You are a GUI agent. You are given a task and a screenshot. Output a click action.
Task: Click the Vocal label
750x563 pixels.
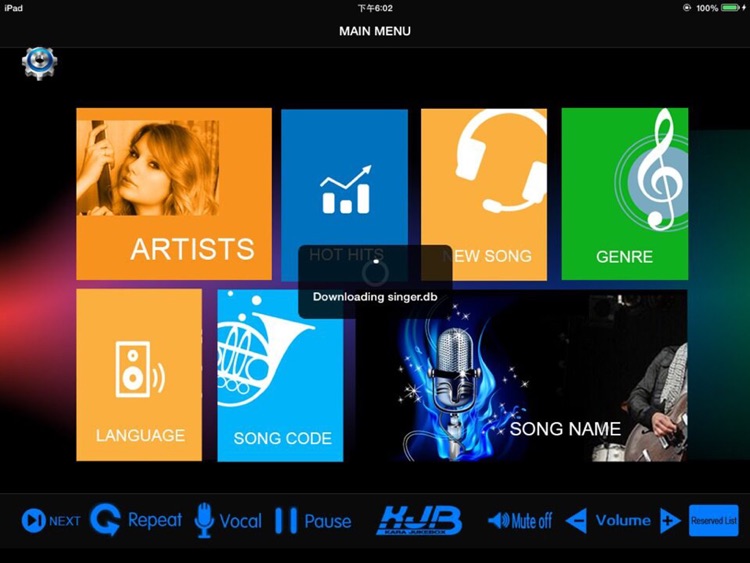click(x=241, y=521)
